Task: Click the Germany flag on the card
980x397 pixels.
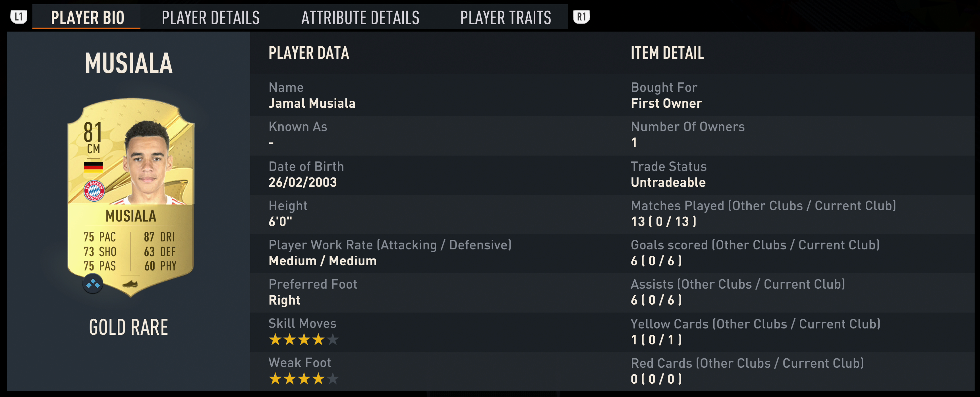Action: (93, 168)
